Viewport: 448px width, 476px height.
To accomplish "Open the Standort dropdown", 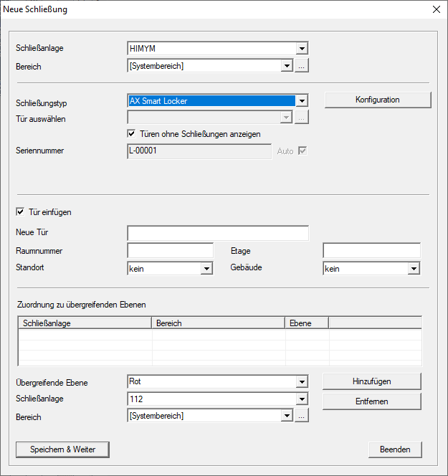I will pos(207,269).
